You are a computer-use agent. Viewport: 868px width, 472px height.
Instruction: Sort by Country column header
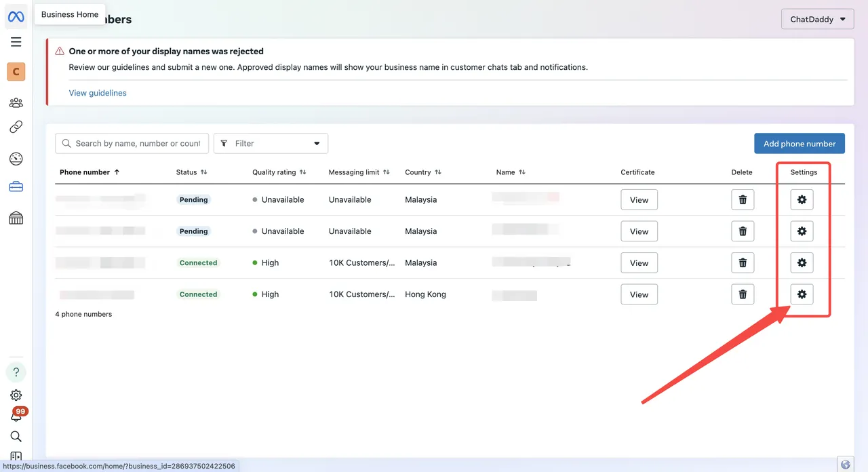point(422,172)
